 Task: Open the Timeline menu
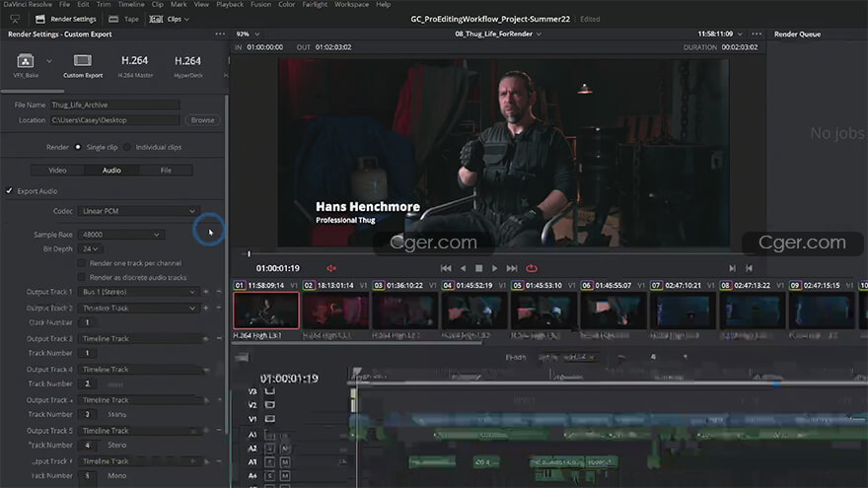131,4
